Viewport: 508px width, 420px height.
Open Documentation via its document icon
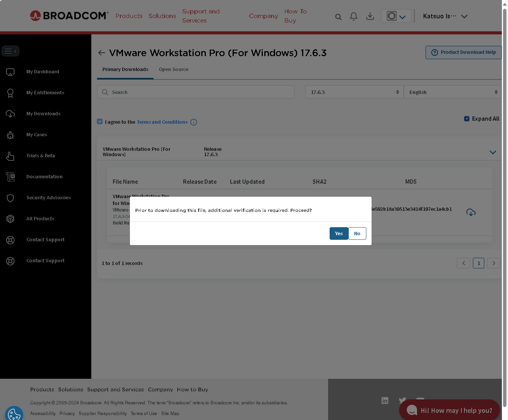coord(10,177)
